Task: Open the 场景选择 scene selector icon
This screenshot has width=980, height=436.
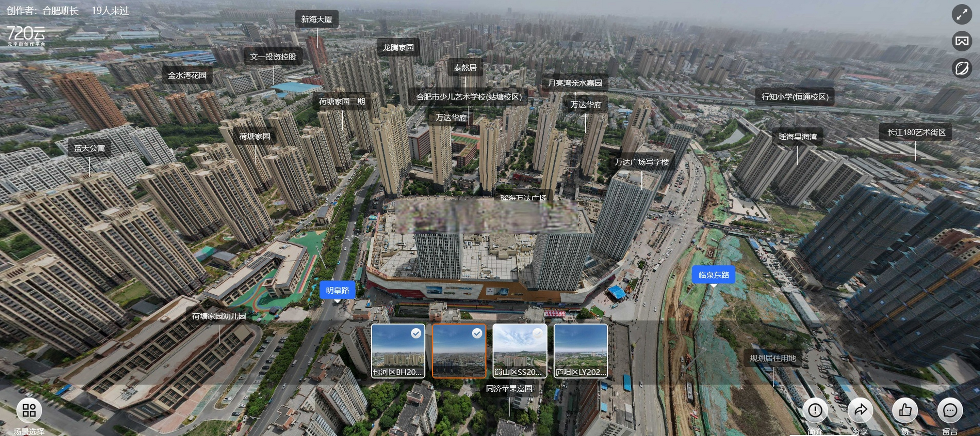Action: (29, 410)
